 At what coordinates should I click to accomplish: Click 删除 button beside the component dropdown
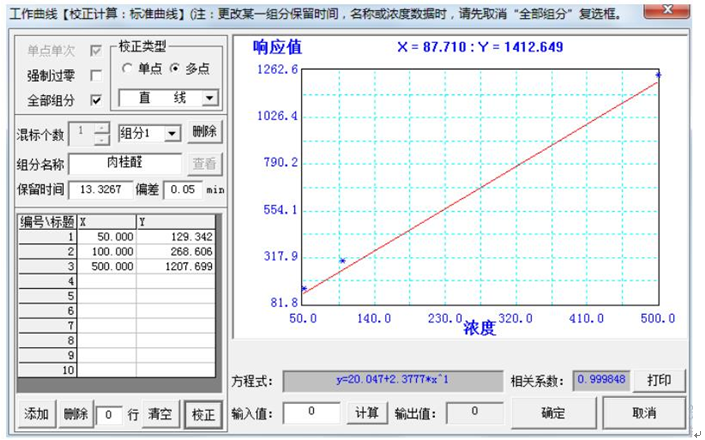[x=204, y=133]
